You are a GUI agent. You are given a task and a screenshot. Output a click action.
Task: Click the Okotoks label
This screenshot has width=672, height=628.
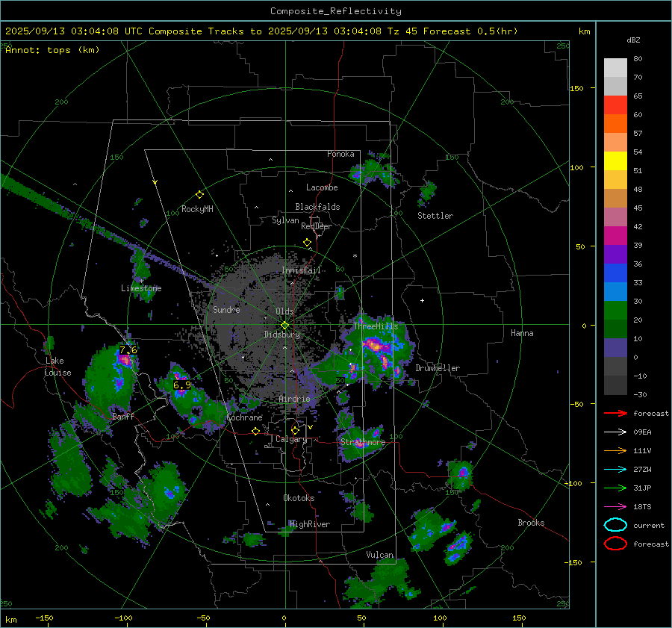point(299,498)
